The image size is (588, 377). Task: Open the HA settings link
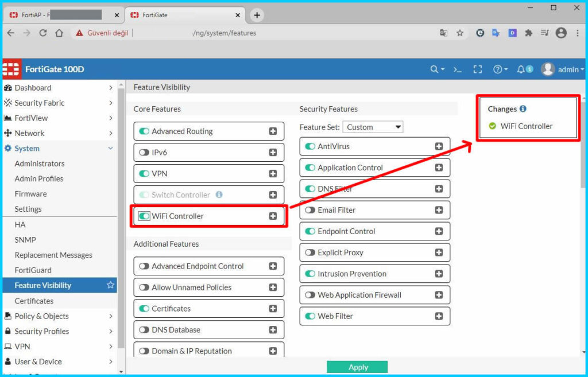[x=20, y=224]
